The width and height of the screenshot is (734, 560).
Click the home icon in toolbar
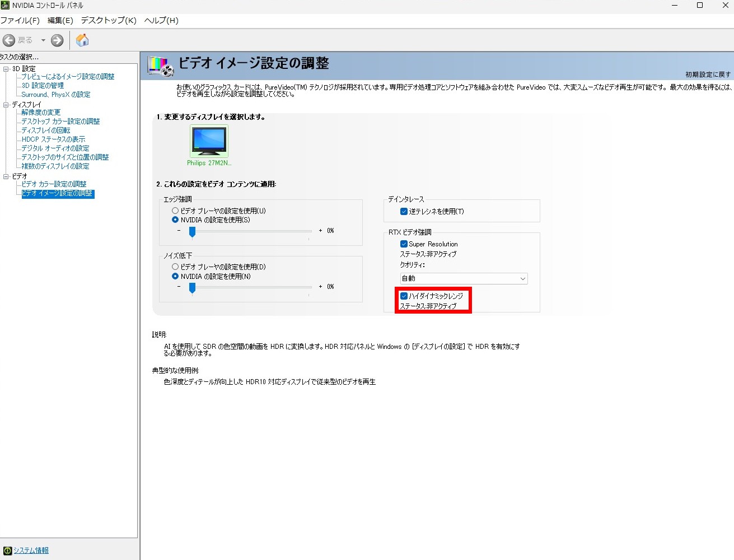pyautogui.click(x=82, y=40)
